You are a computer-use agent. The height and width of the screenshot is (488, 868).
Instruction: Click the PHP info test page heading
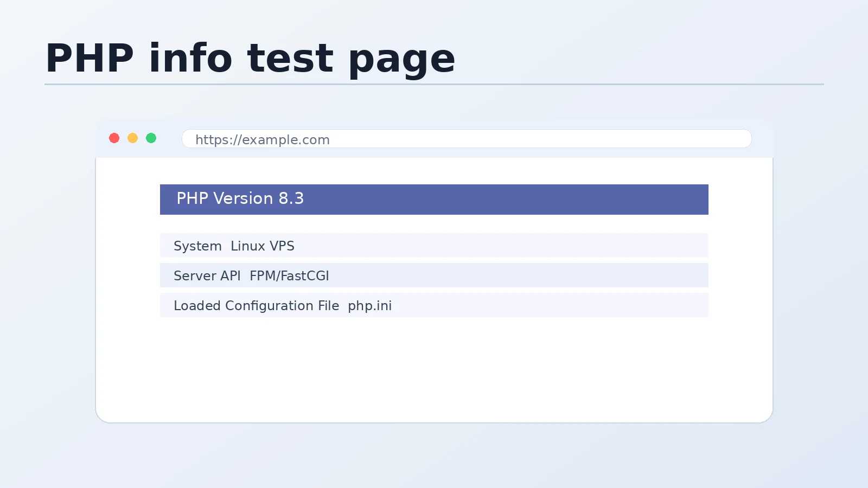pyautogui.click(x=250, y=59)
